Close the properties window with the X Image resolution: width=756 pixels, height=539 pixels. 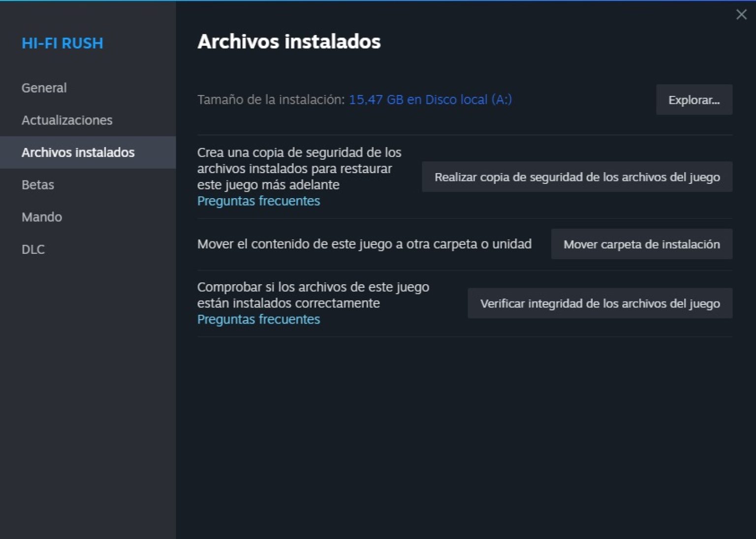pos(741,15)
